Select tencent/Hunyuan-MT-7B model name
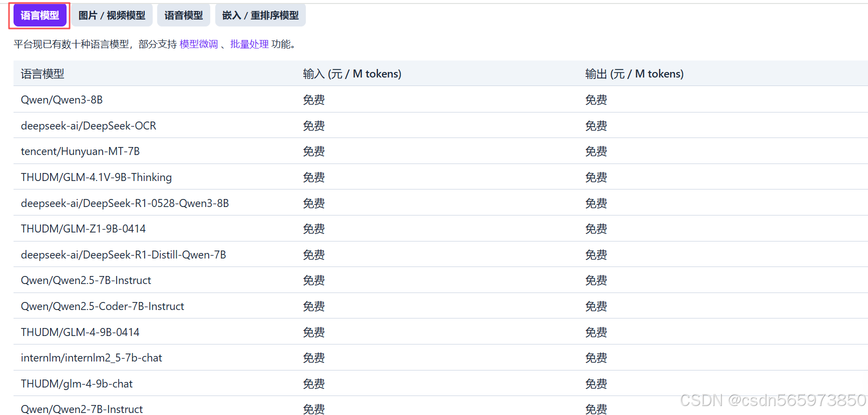This screenshot has width=868, height=415. tap(80, 151)
